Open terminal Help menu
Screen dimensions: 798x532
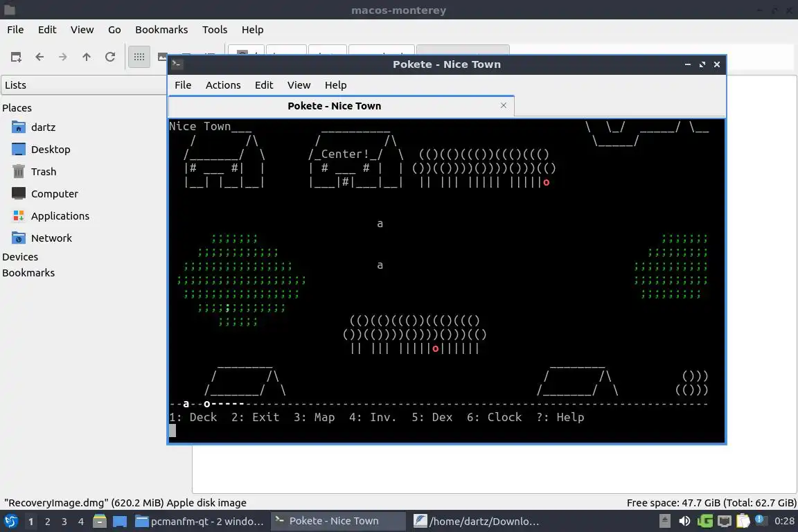pyautogui.click(x=336, y=85)
